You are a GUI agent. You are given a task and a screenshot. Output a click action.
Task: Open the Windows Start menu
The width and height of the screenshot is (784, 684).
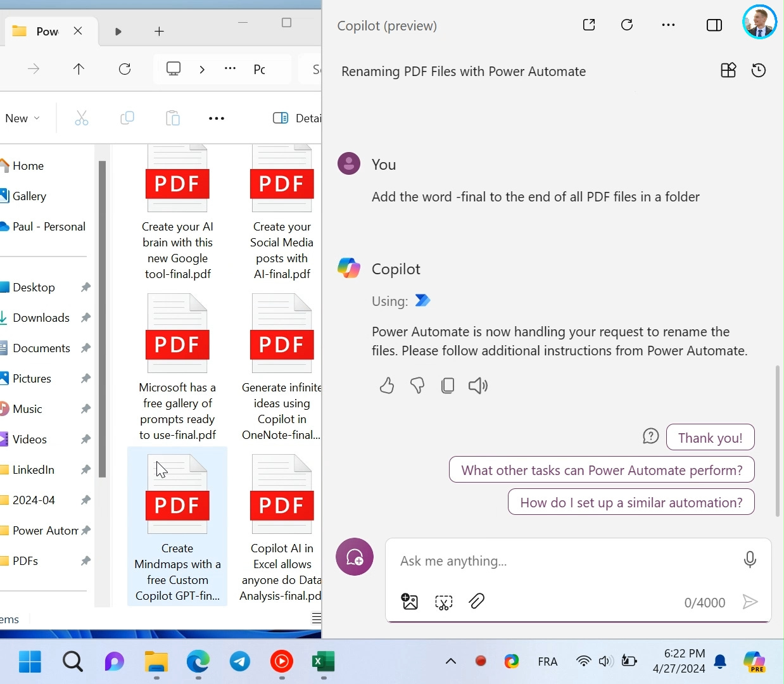coord(30,662)
